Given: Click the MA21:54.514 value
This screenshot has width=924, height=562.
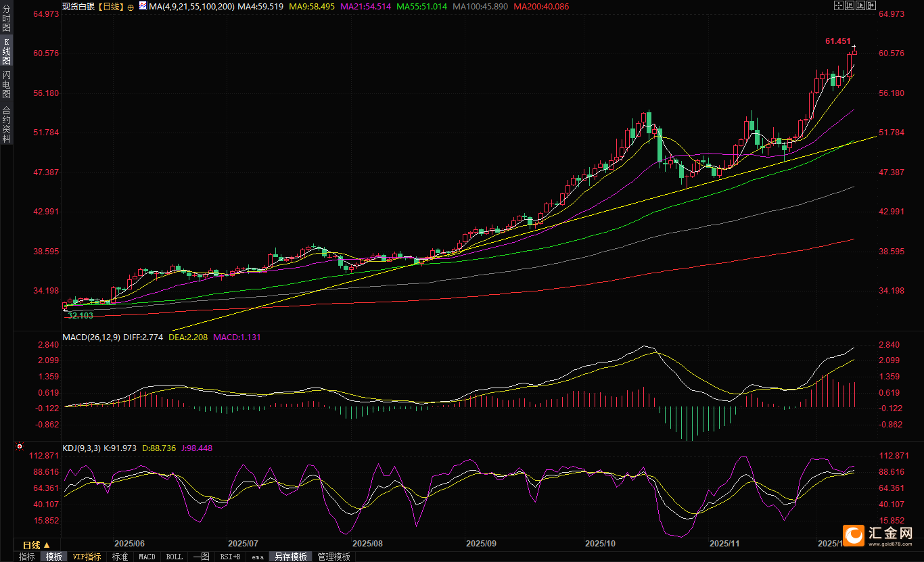Looking at the screenshot, I should (x=365, y=7).
